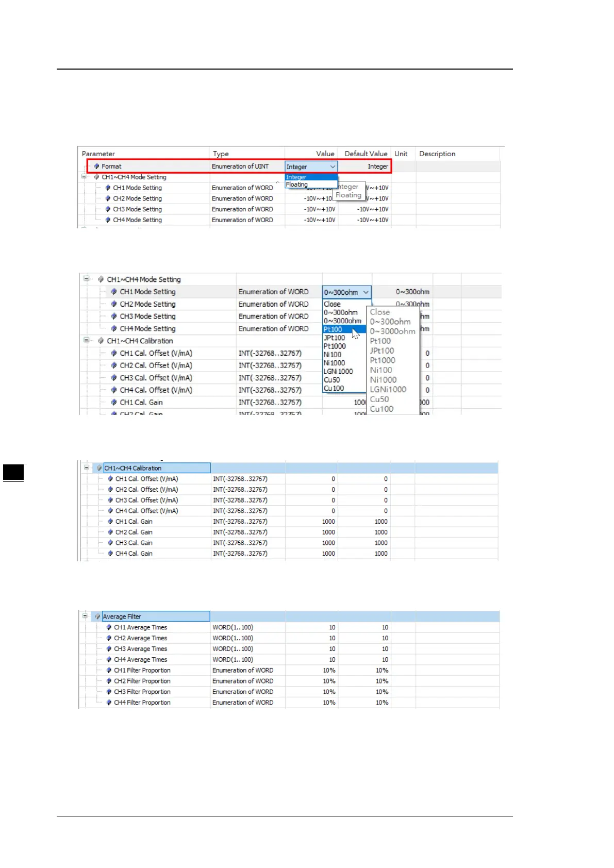Screen dimensions: 614x868
Task: Collapse the CH1~CH4 Calibration group in the bottom table
Action: tap(87, 468)
